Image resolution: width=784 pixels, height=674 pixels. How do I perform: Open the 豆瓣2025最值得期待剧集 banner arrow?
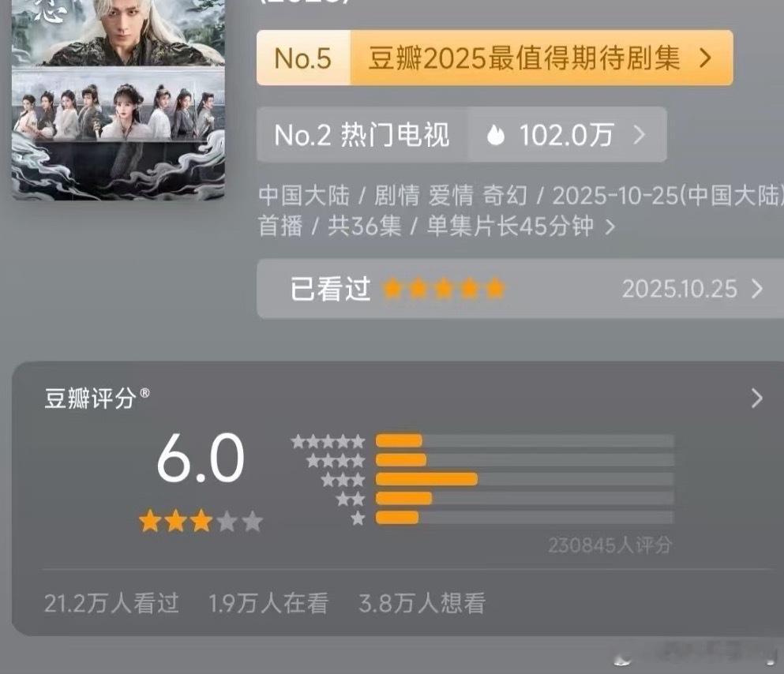(706, 58)
